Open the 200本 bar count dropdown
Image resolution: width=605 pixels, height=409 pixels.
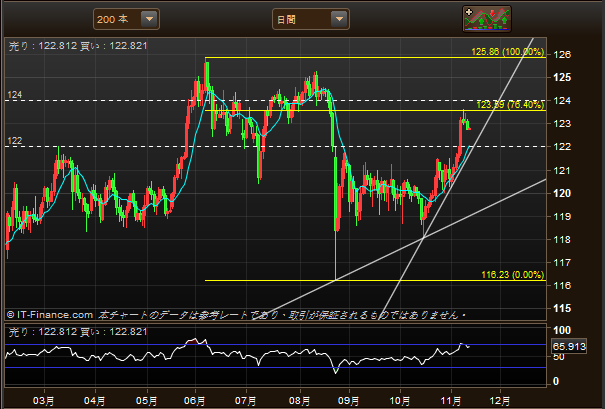point(126,19)
